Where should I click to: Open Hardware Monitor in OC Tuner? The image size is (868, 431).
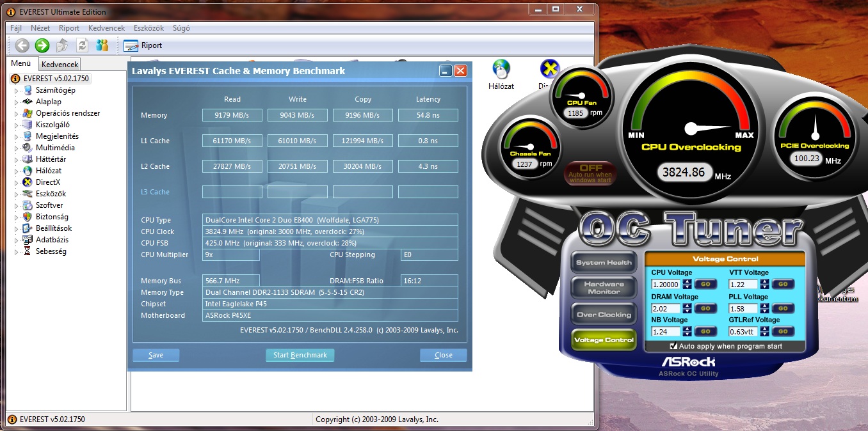(603, 288)
